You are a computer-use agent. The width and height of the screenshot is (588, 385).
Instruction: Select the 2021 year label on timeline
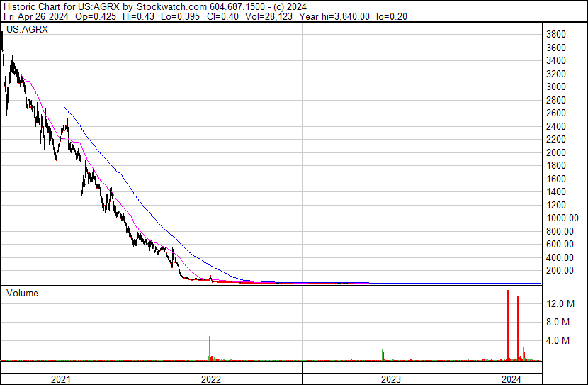(x=62, y=379)
